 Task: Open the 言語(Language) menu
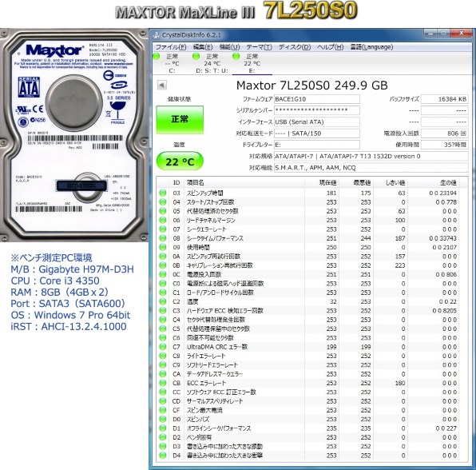tap(371, 47)
